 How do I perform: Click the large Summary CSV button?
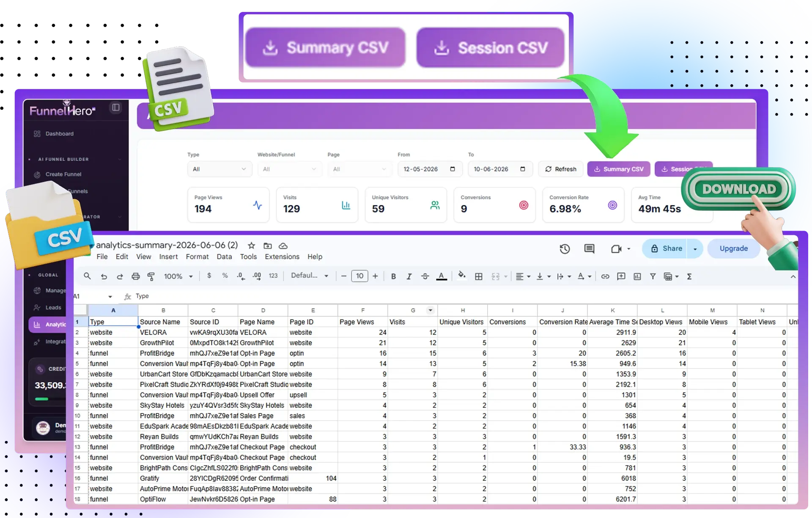pos(325,47)
